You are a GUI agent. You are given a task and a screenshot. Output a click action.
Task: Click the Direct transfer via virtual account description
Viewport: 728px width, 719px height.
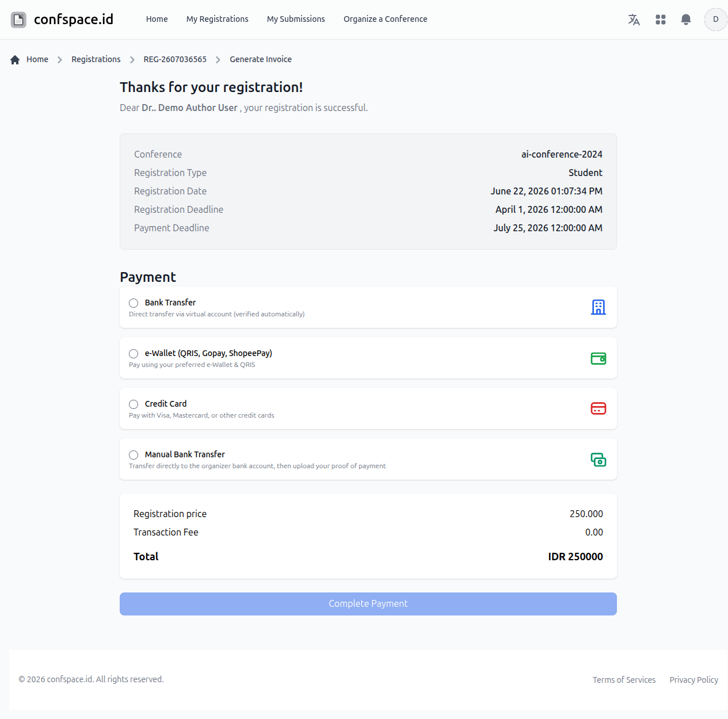click(217, 314)
